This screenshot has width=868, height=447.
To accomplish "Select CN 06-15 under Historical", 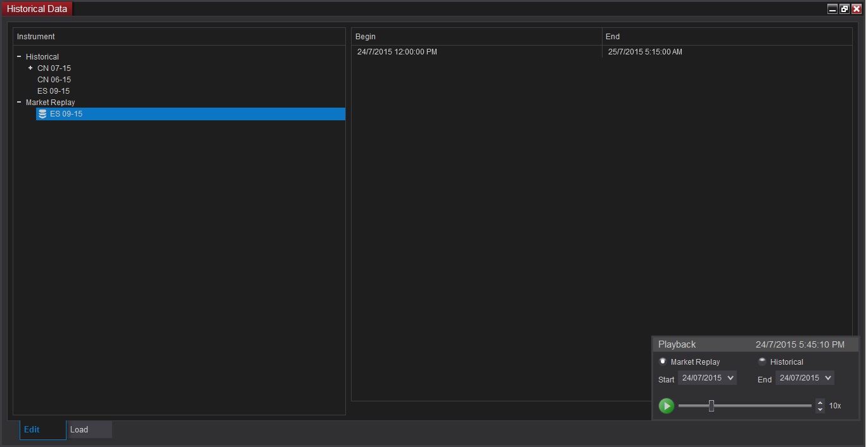I will [x=54, y=80].
